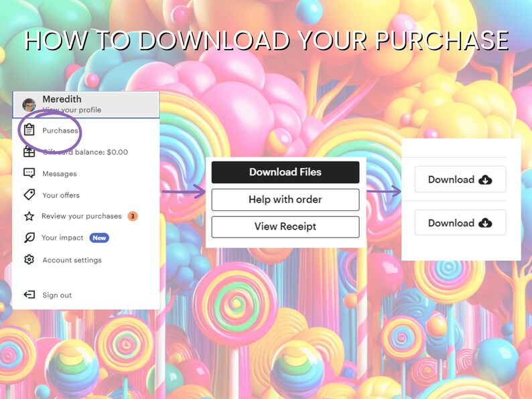Click the Messages speech bubble icon
532x399 pixels.
(29, 173)
